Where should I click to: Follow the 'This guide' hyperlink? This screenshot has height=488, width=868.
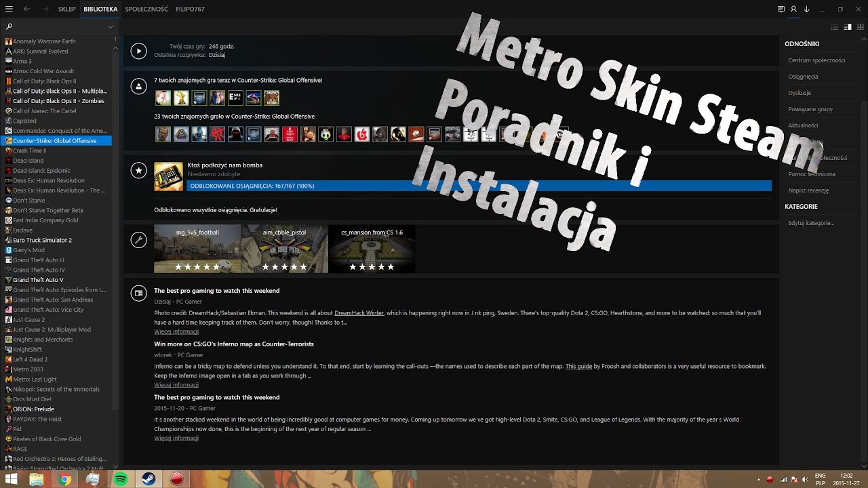click(578, 366)
